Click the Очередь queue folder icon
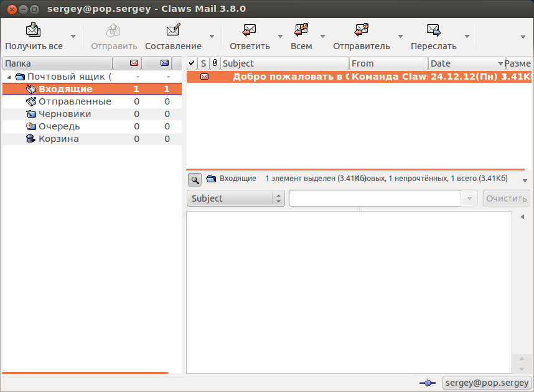 (x=31, y=126)
